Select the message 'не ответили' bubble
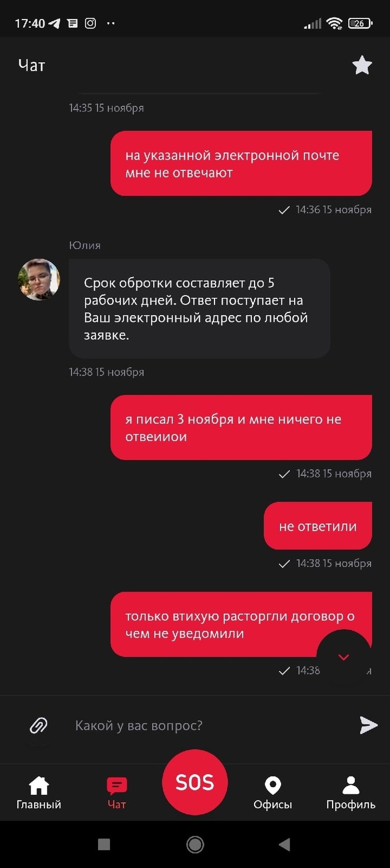Image resolution: width=390 pixels, height=868 pixels. 318,525
